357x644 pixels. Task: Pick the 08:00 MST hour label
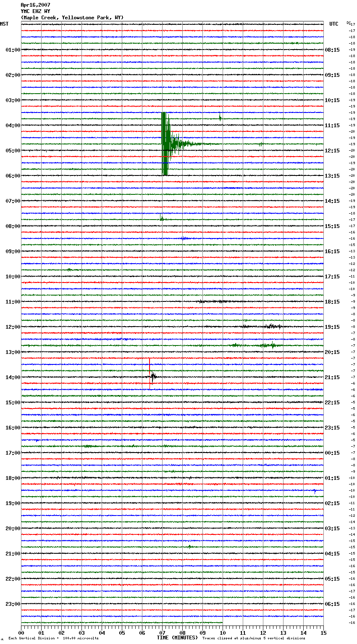pos(13,226)
